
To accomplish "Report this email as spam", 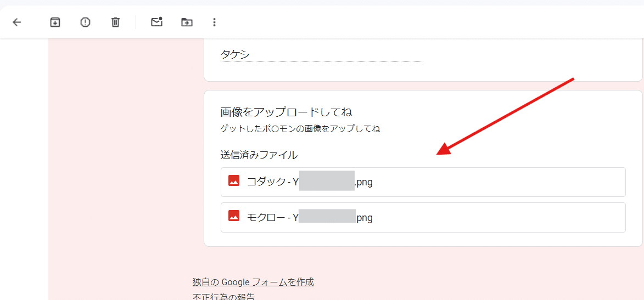I will point(85,22).
